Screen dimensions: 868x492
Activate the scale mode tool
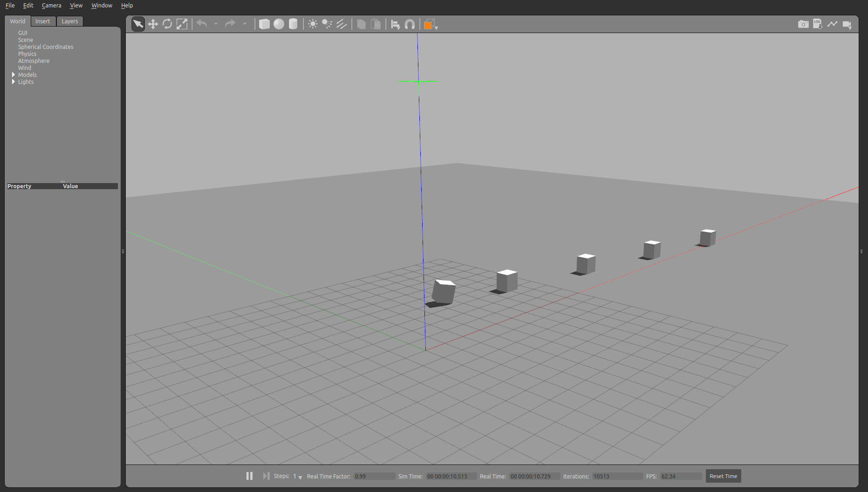point(182,24)
